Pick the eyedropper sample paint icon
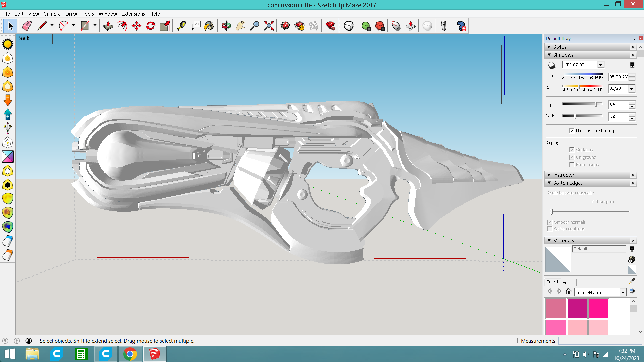Image resolution: width=644 pixels, height=362 pixels. pos(632,281)
